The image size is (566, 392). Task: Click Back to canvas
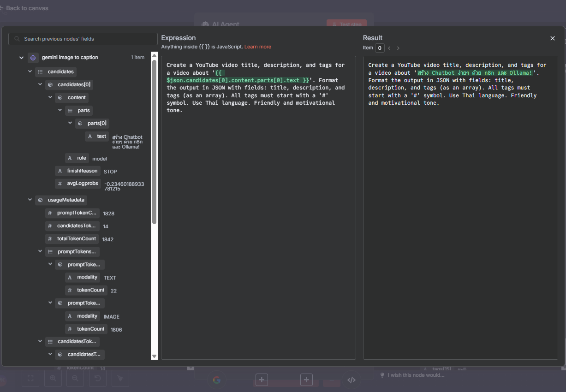point(24,8)
